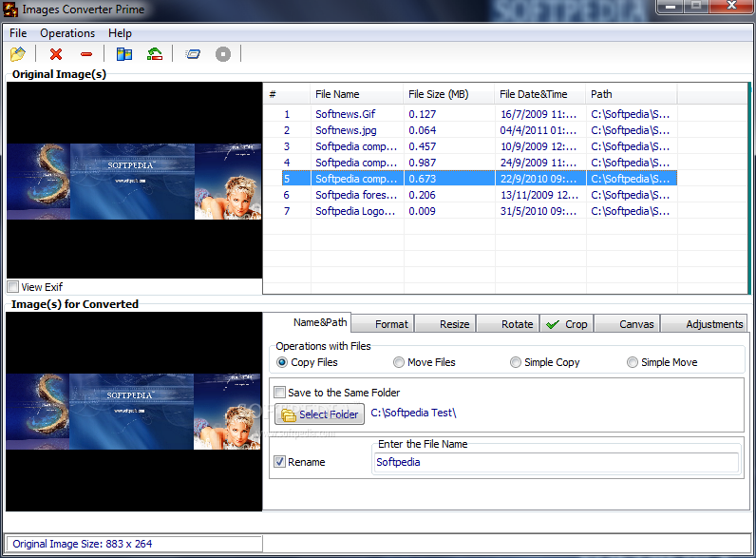Sort by the File Size (MB) column header
The height and width of the screenshot is (558, 756).
[449, 94]
